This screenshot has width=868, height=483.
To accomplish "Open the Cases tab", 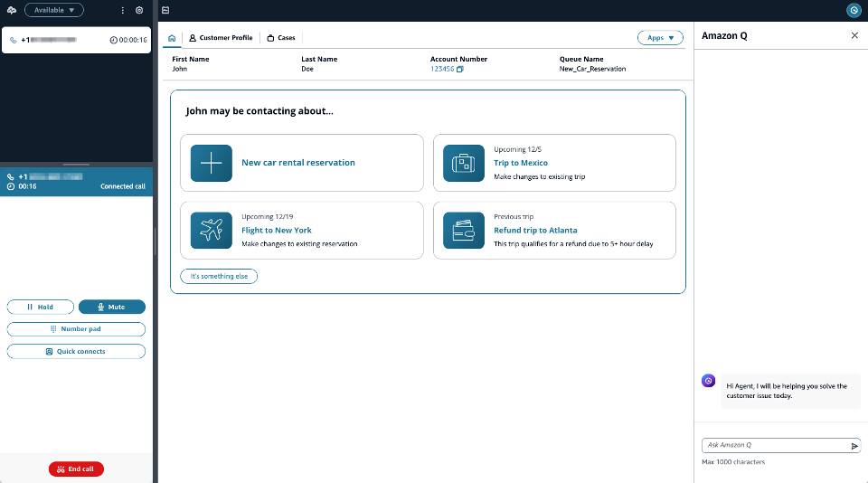I will coord(281,38).
